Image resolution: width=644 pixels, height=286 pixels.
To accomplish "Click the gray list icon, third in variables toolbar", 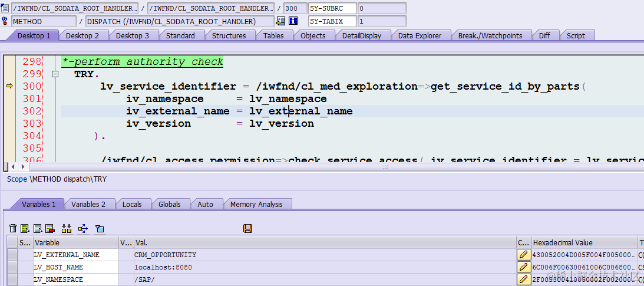I will point(38,228).
